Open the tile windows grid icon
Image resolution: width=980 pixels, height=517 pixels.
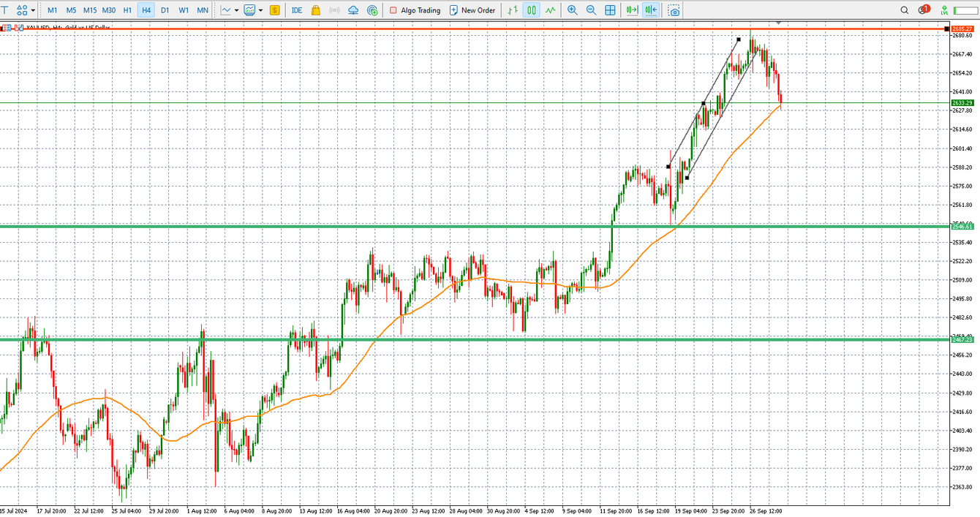(x=610, y=10)
